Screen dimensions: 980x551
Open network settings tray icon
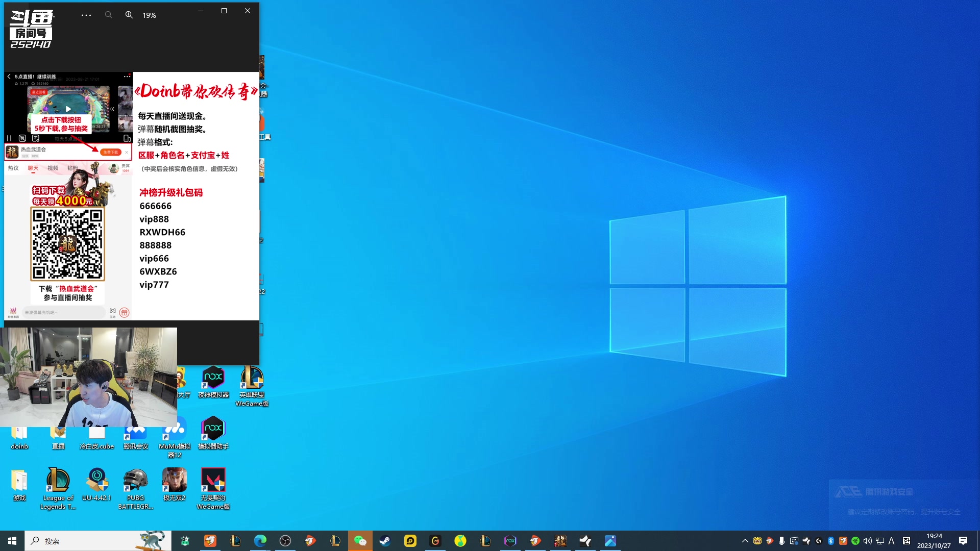point(880,541)
